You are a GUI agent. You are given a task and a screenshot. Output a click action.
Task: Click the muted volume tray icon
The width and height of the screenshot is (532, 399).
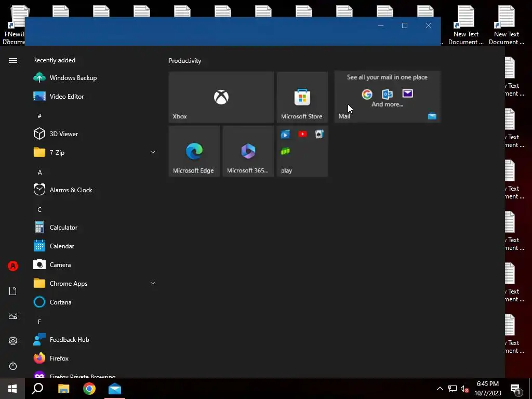[465, 389]
